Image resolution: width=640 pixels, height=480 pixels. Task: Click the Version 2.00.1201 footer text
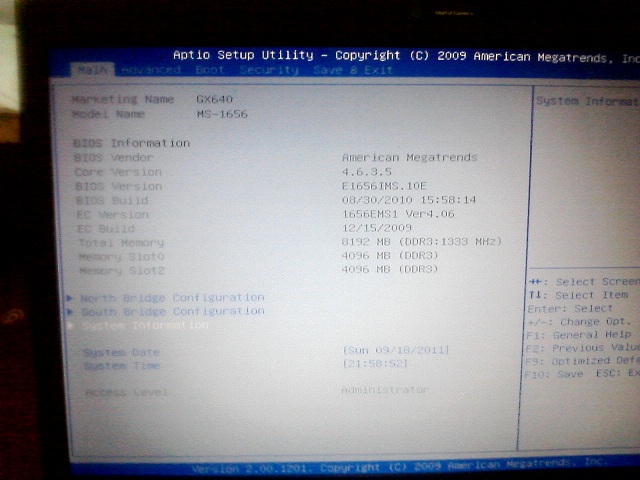(x=251, y=469)
